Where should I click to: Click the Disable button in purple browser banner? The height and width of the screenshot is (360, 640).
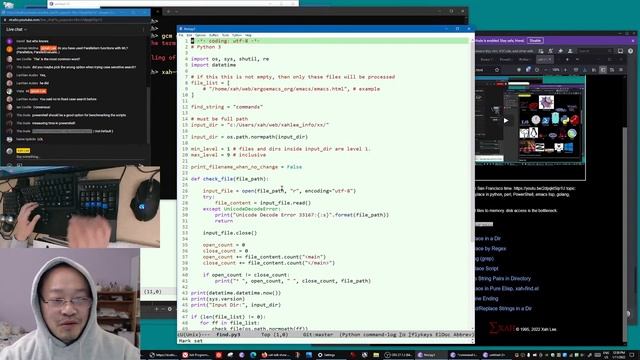(x=536, y=40)
